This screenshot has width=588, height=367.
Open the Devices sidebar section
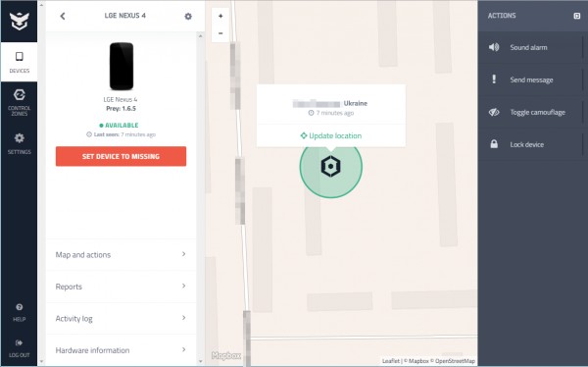click(20, 62)
